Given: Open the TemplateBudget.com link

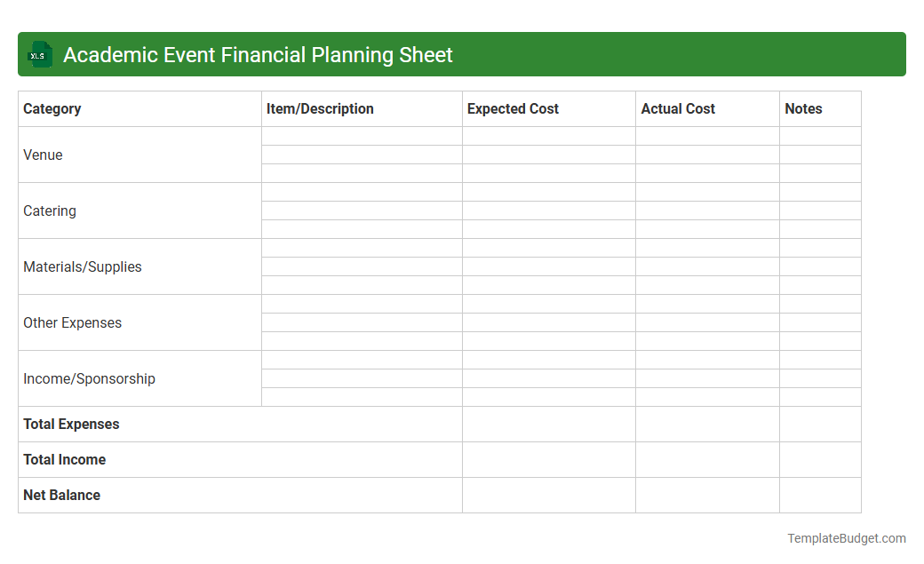Looking at the screenshot, I should click(844, 537).
